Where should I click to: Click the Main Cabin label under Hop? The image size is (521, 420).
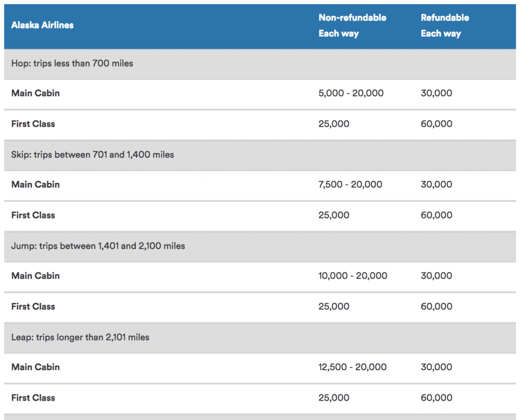point(36,93)
